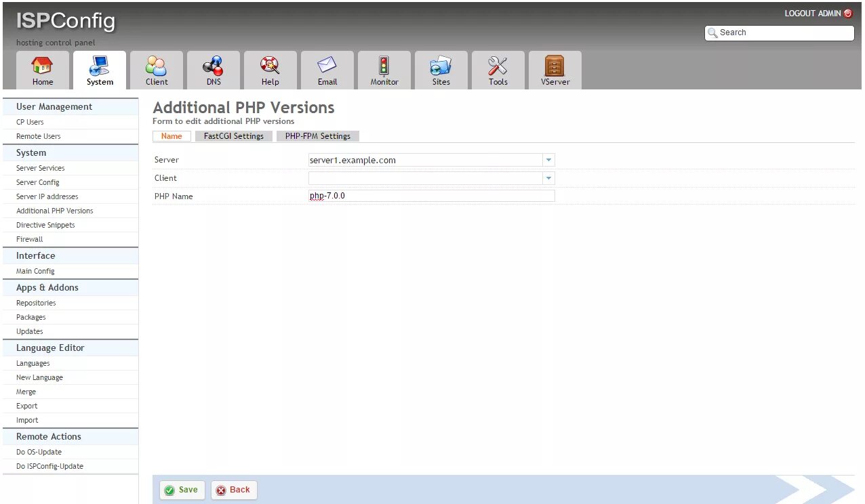
Task: Click the top Search field
Action: point(780,33)
